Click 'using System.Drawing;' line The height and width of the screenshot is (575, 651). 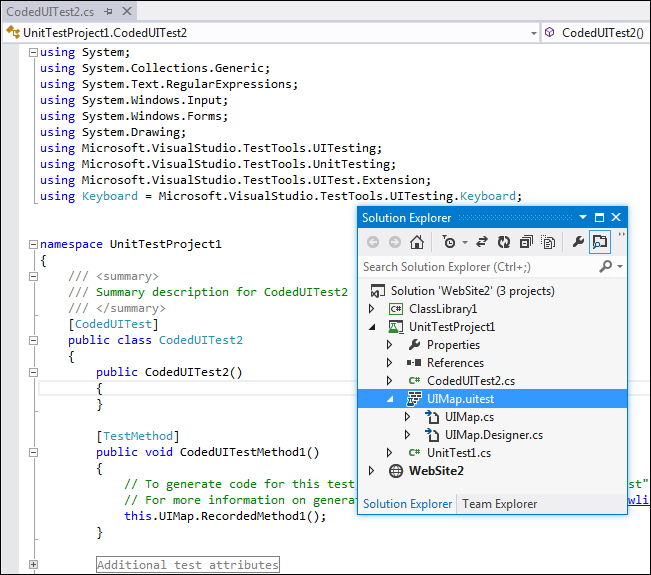(x=113, y=132)
